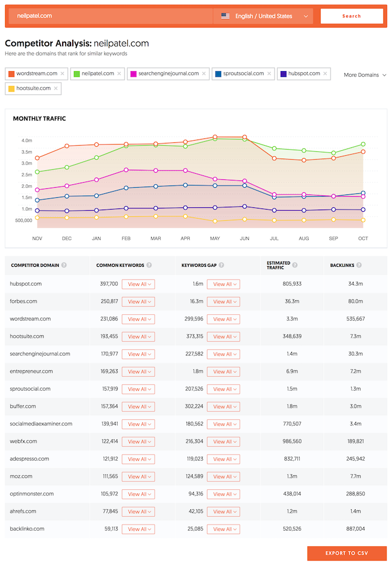Remove hubspot.com domain chip
The height and width of the screenshot is (566, 392).
(x=325, y=73)
